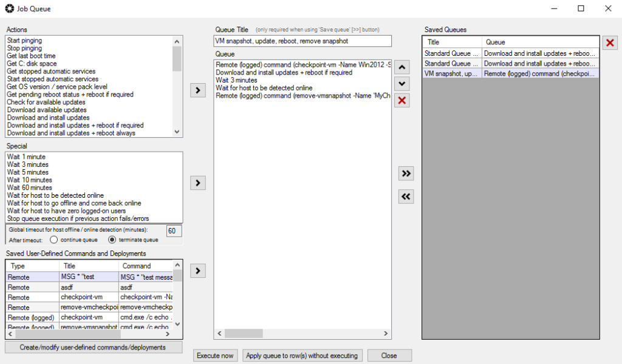Image resolution: width=622 pixels, height=364 pixels.
Task: Click the arrow to add selected Action to queue
Action: coord(198,90)
